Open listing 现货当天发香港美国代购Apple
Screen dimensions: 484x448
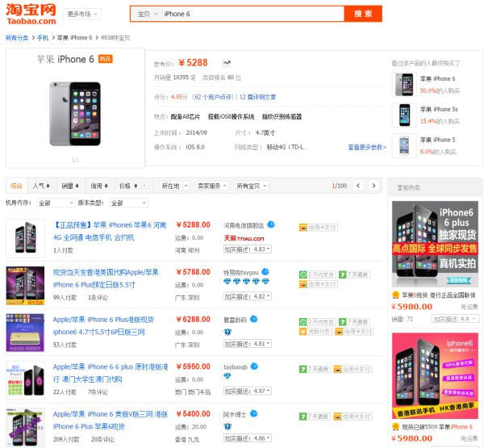[x=106, y=278]
